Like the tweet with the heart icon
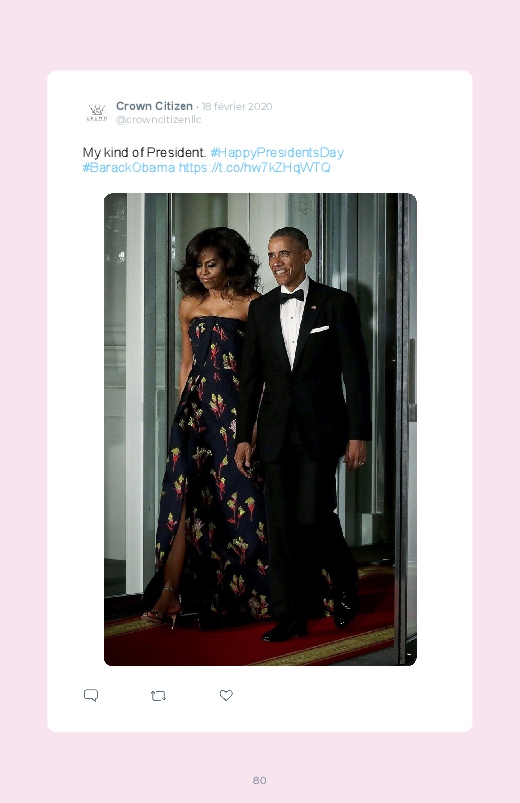Viewport: 520px width, 803px height. click(226, 695)
